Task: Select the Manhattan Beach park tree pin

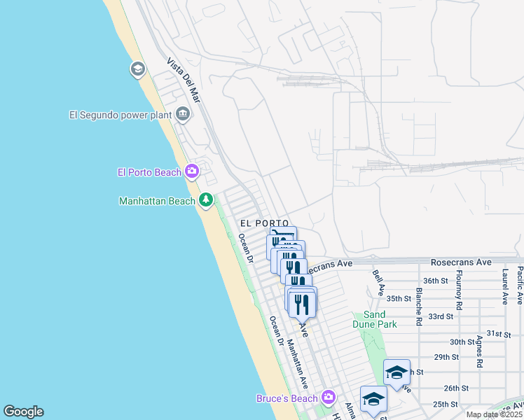Action: pyautogui.click(x=206, y=200)
